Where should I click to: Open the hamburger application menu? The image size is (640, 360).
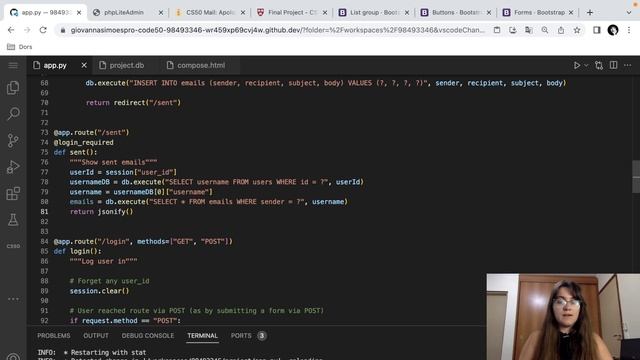coord(13,65)
